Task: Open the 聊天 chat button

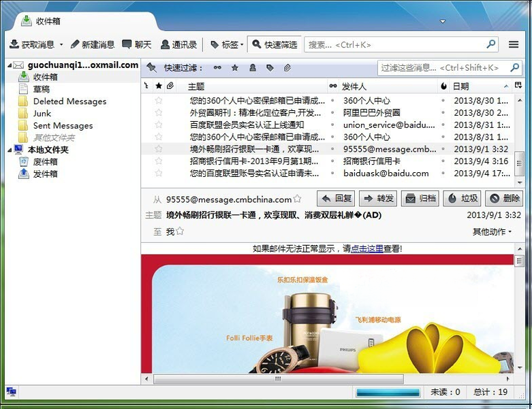Action: (x=137, y=44)
